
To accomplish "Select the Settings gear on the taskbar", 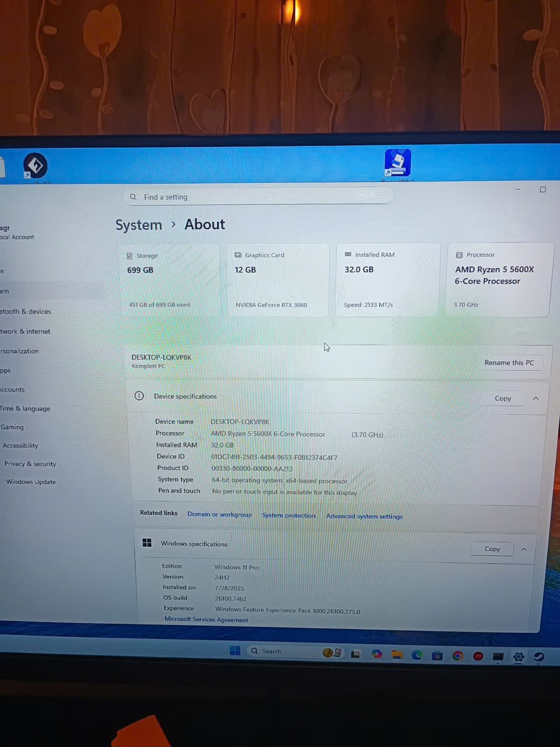I will [519, 657].
